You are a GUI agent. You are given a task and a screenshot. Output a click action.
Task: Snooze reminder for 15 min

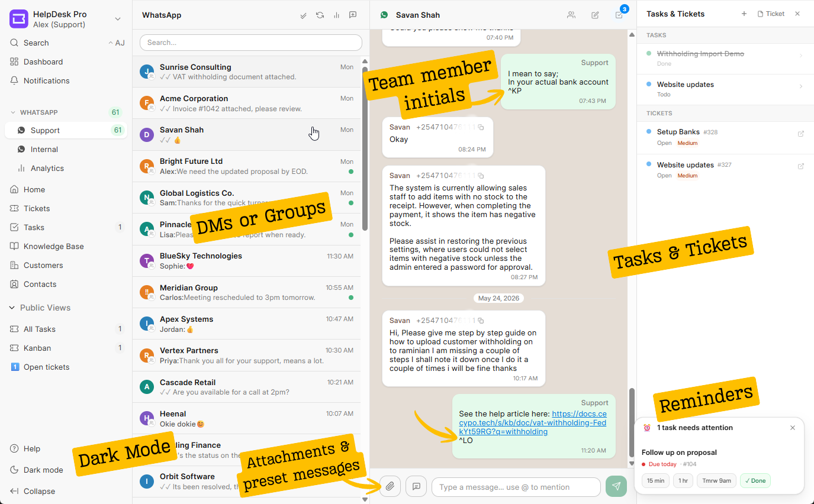coord(655,481)
